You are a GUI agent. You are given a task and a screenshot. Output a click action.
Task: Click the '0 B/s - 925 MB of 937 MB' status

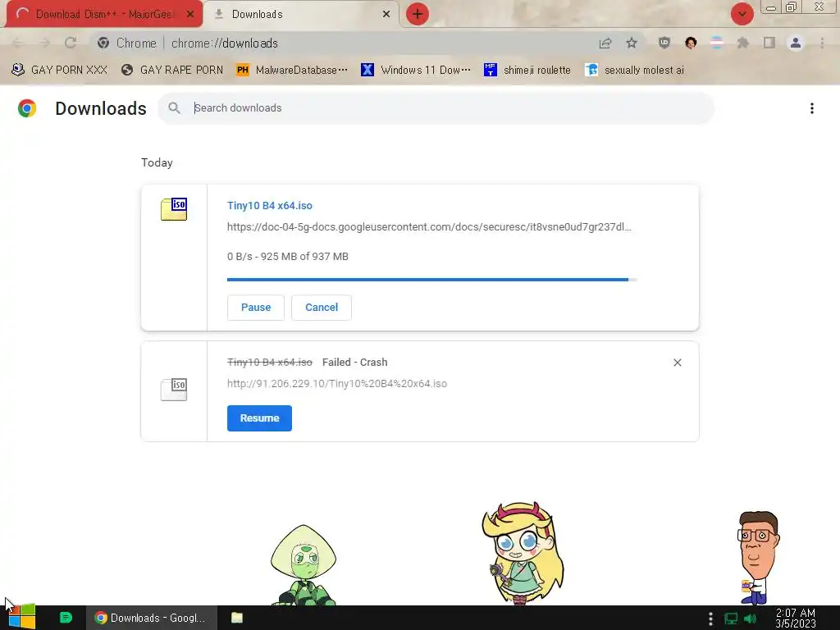pos(288,257)
